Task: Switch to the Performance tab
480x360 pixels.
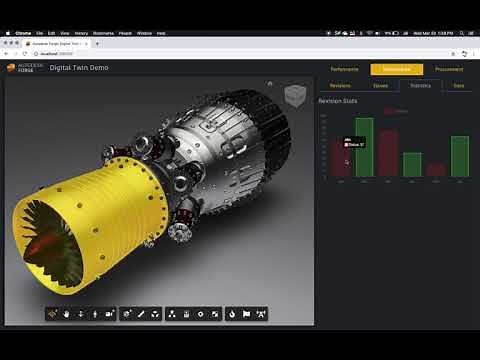Action: pyautogui.click(x=344, y=69)
